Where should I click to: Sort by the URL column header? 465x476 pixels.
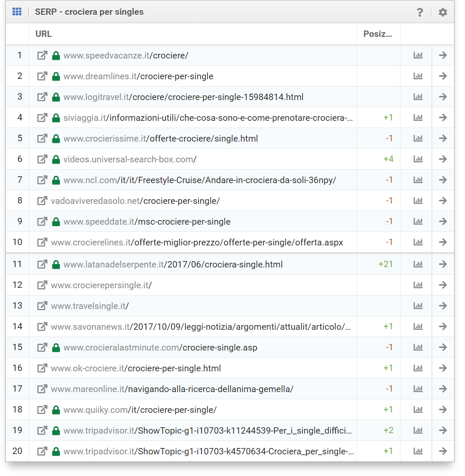coord(43,34)
